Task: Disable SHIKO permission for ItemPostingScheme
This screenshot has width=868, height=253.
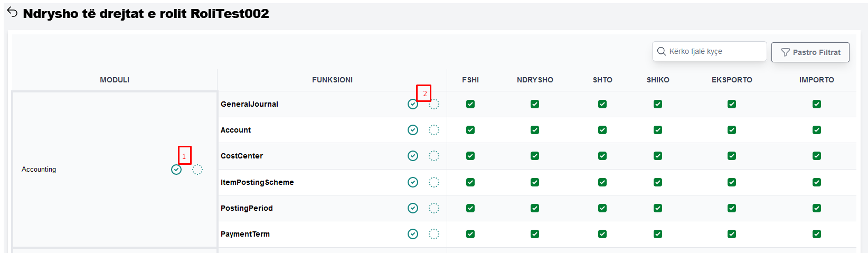Action: pyautogui.click(x=658, y=182)
